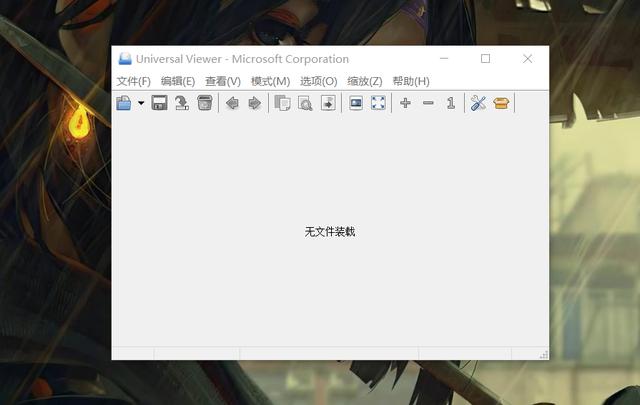Click the window resize grip corner
The height and width of the screenshot is (405, 640).
544,354
